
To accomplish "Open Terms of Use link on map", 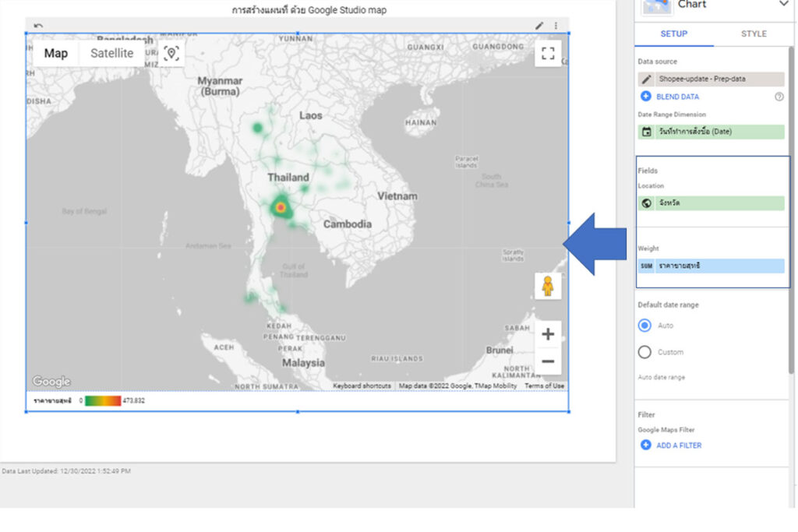I will [544, 386].
